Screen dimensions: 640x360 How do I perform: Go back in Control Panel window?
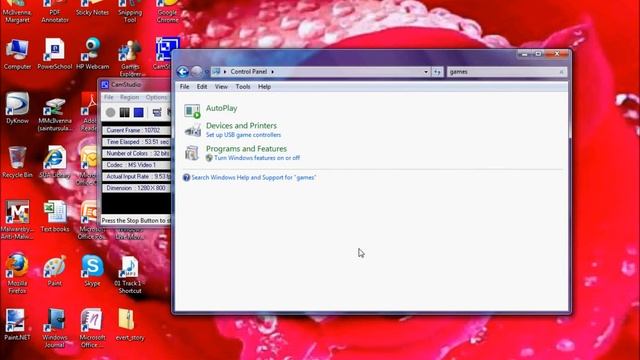[182, 72]
